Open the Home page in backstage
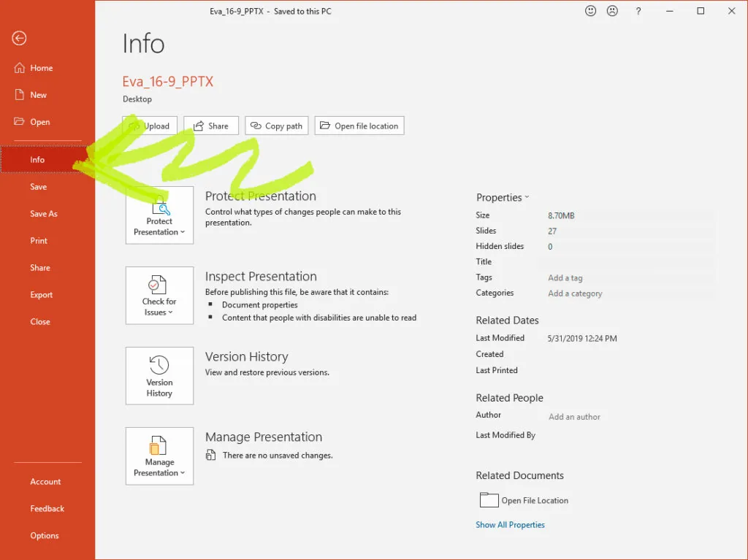This screenshot has width=748, height=560. (x=47, y=68)
